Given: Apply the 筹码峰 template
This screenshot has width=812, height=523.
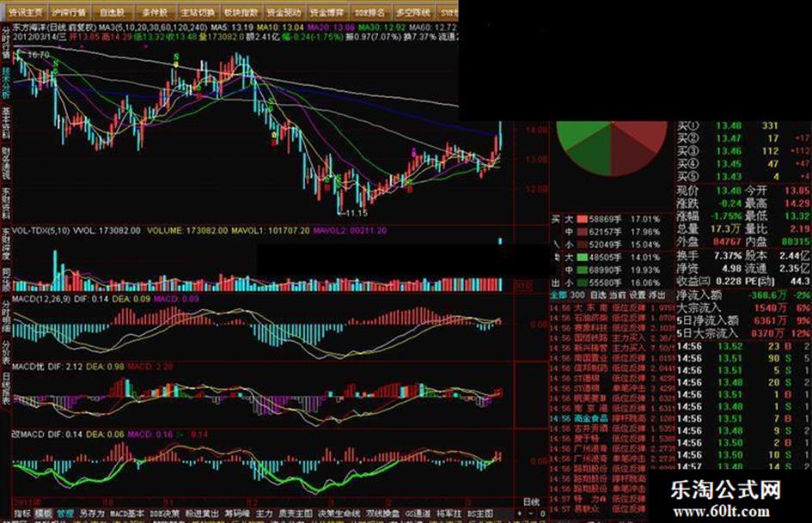Looking at the screenshot, I should click(237, 514).
